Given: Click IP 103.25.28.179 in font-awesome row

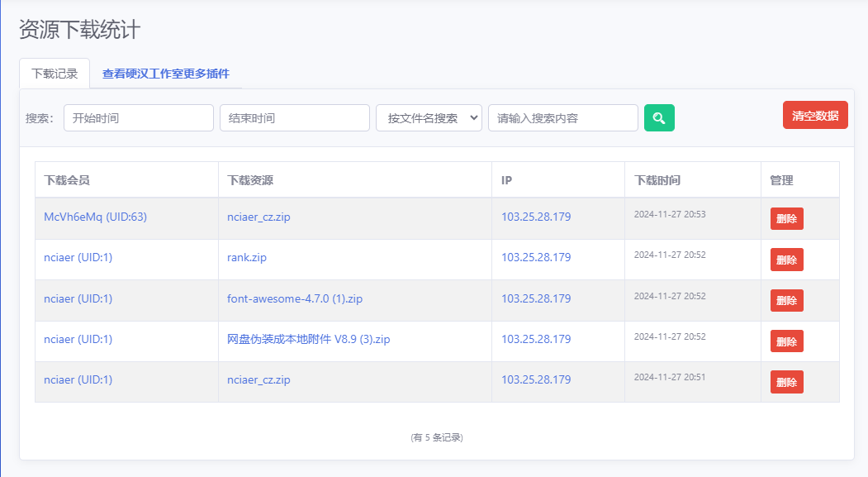Looking at the screenshot, I should pos(536,298).
